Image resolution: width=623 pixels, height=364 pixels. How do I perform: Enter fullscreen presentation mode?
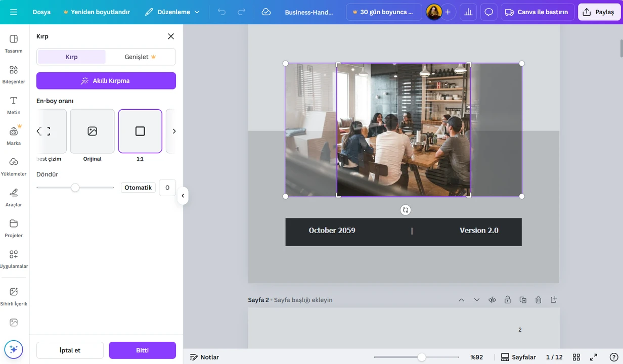coord(594,357)
